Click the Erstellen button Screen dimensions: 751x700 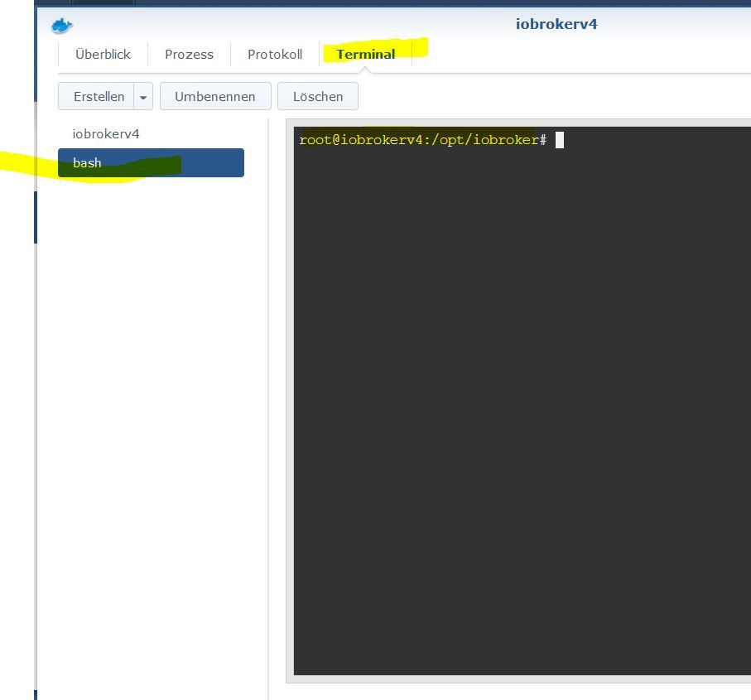coord(96,96)
